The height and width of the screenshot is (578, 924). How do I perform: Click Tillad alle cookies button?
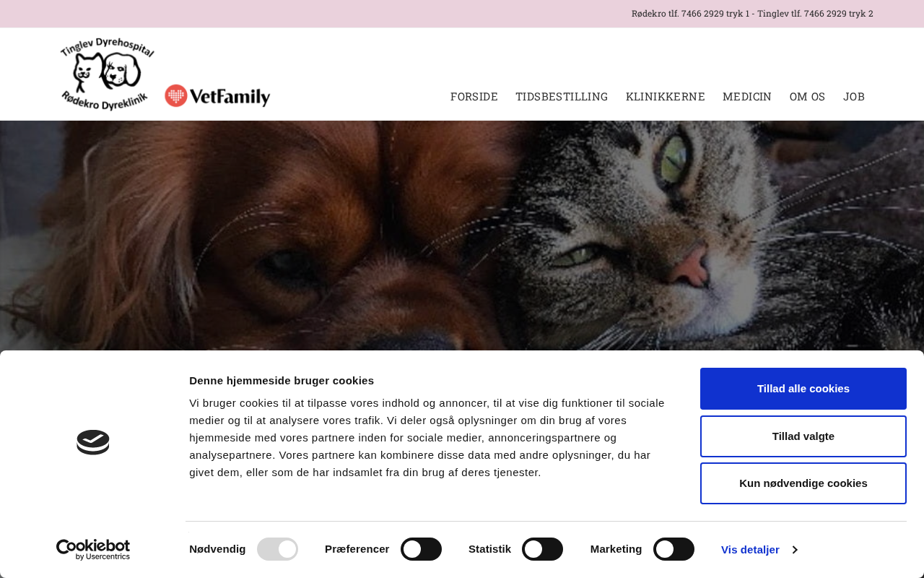pos(803,389)
